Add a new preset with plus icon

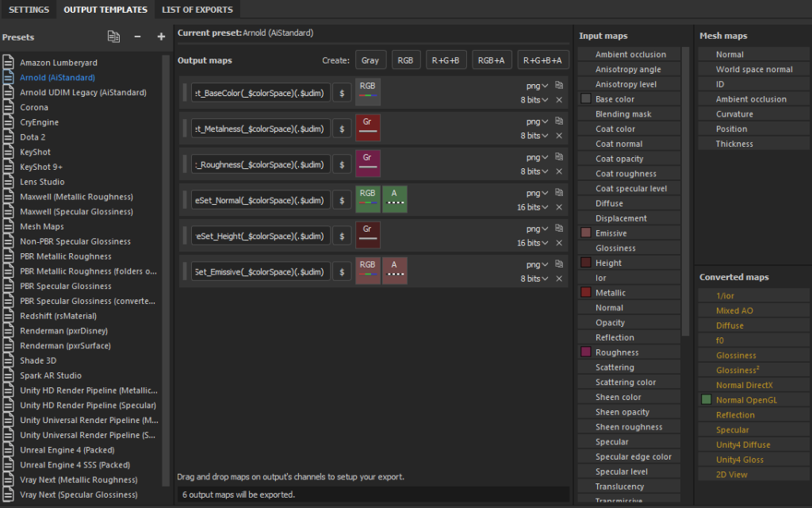click(x=161, y=37)
